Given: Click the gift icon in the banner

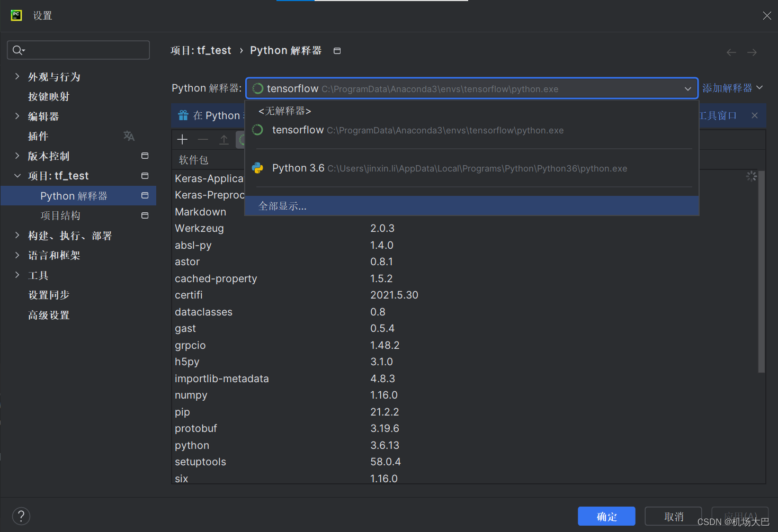Looking at the screenshot, I should (x=183, y=115).
